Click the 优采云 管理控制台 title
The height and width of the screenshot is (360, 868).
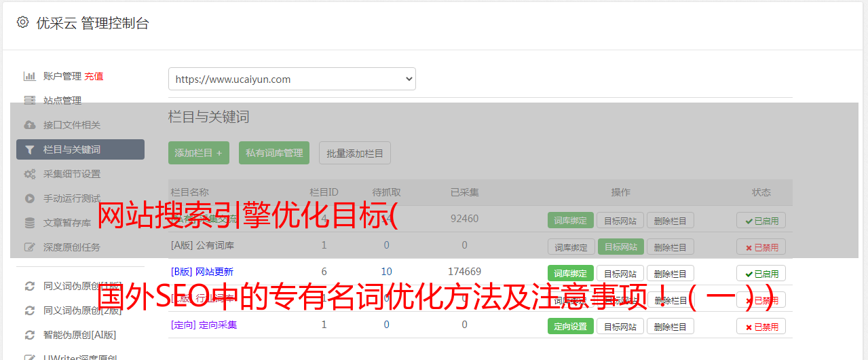pyautogui.click(x=93, y=23)
